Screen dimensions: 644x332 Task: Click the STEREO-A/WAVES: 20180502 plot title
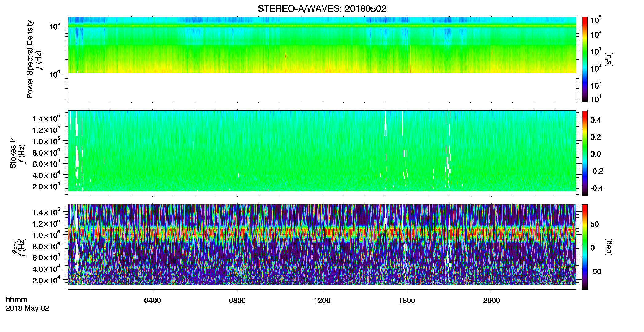[322, 9]
